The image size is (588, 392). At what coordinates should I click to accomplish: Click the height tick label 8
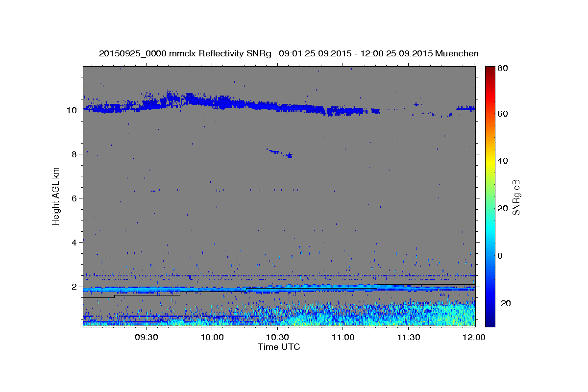74,154
